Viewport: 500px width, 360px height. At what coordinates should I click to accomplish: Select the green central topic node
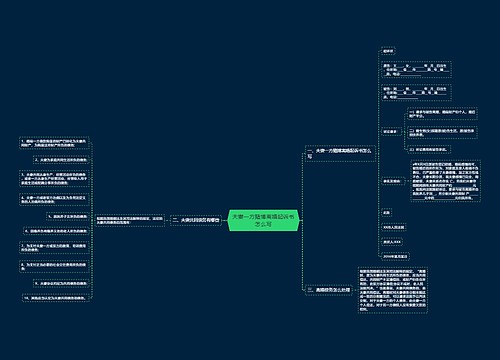pos(263,220)
